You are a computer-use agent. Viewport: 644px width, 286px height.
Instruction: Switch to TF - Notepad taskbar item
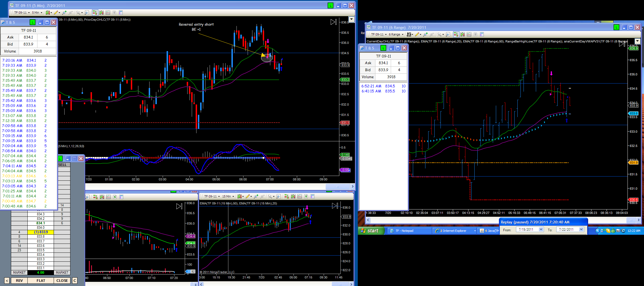(410, 231)
